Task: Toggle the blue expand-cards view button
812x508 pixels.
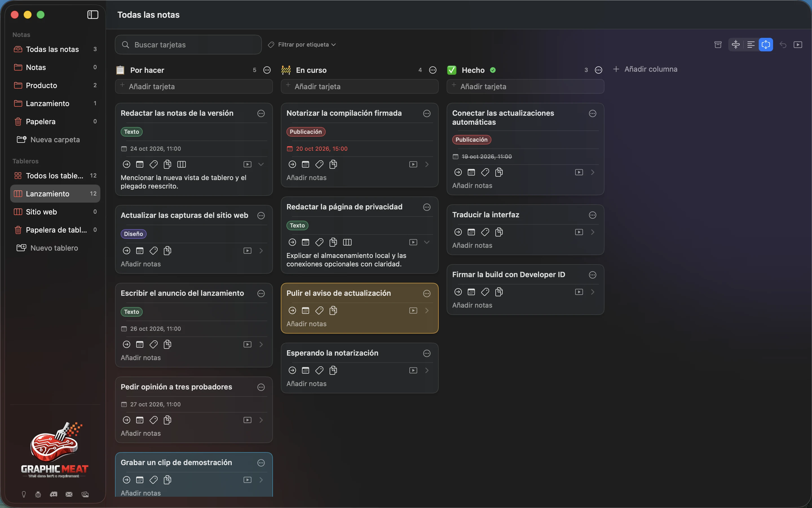Action: coord(766,45)
